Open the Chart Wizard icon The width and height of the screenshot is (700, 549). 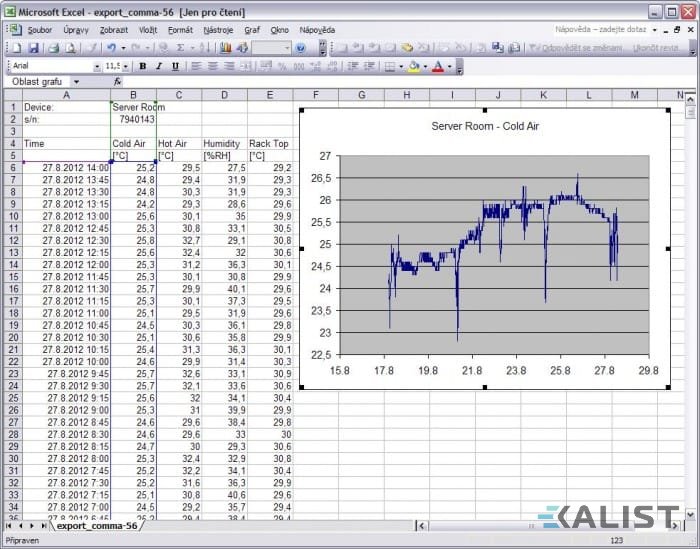tap(223, 48)
